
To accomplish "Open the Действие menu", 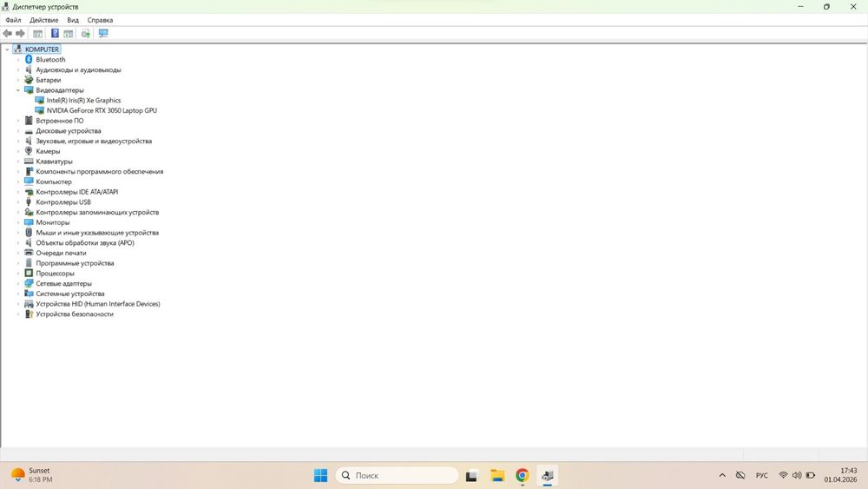I will pyautogui.click(x=43, y=20).
